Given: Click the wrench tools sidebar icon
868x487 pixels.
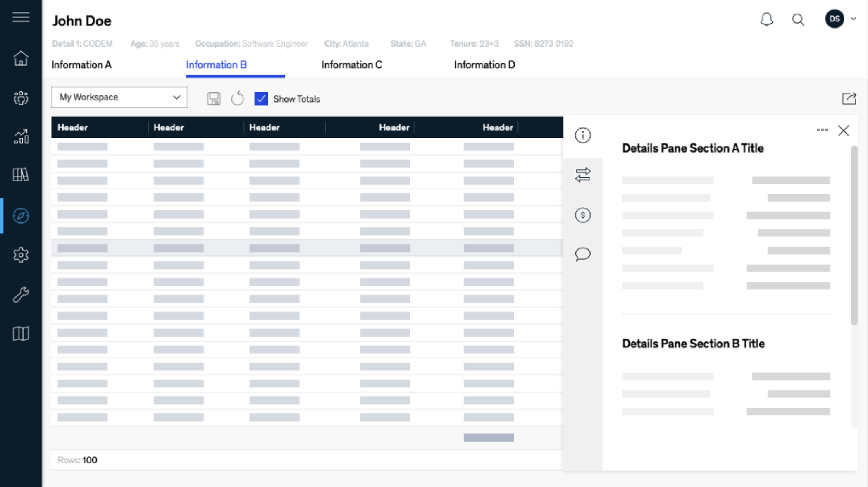Looking at the screenshot, I should pyautogui.click(x=21, y=294).
